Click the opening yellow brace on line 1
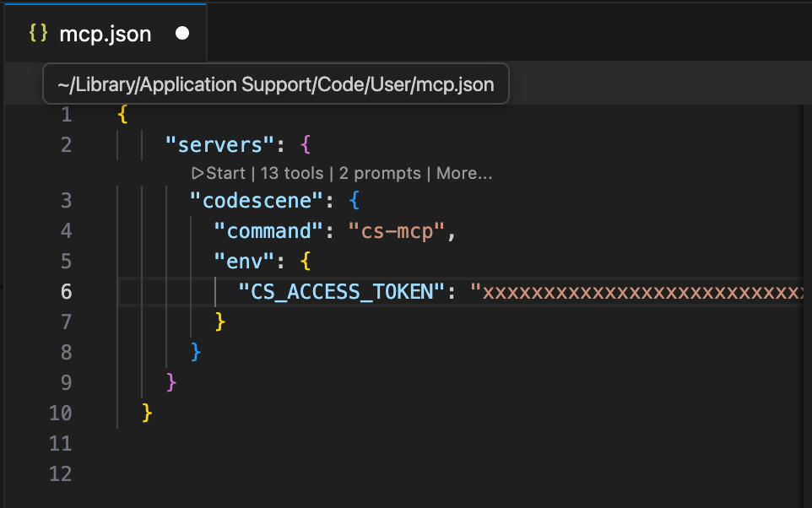 [122, 115]
